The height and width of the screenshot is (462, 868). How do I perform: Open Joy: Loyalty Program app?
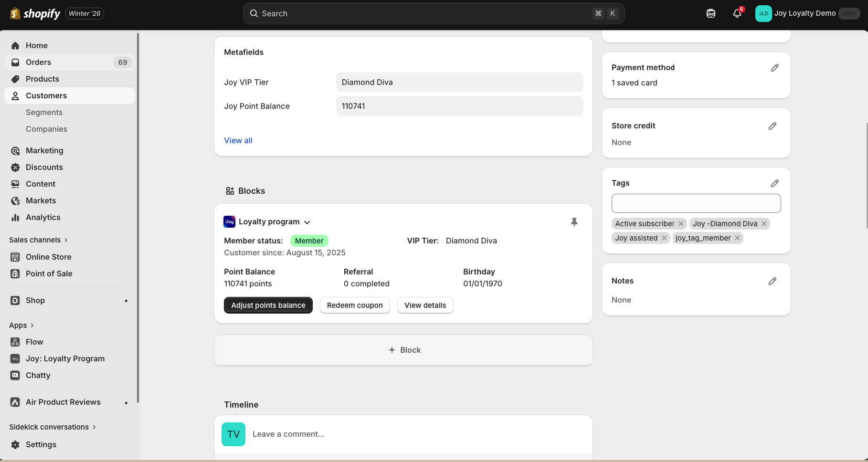pos(65,358)
